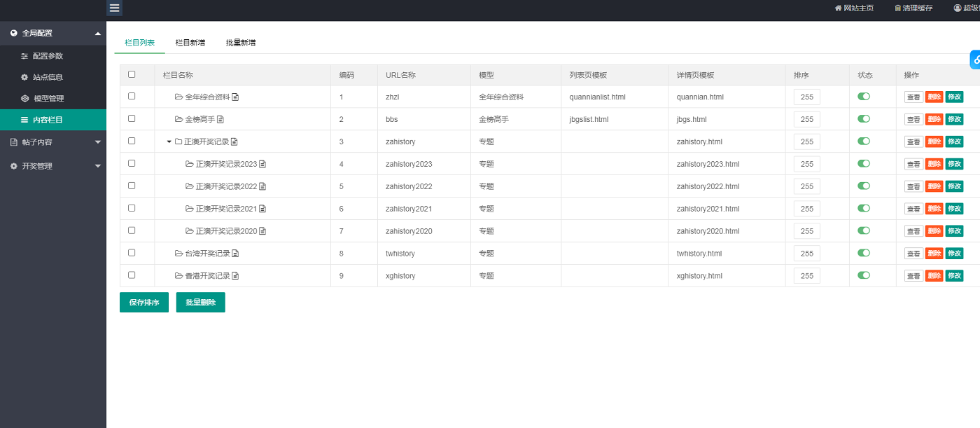Disable the status switch for the bbs row
980x428 pixels.
pos(864,119)
